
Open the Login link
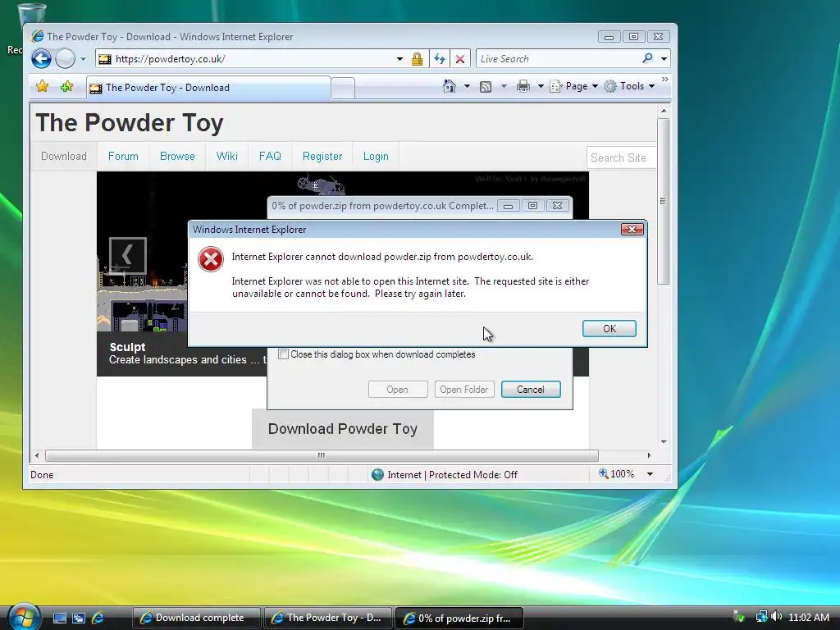(x=376, y=157)
